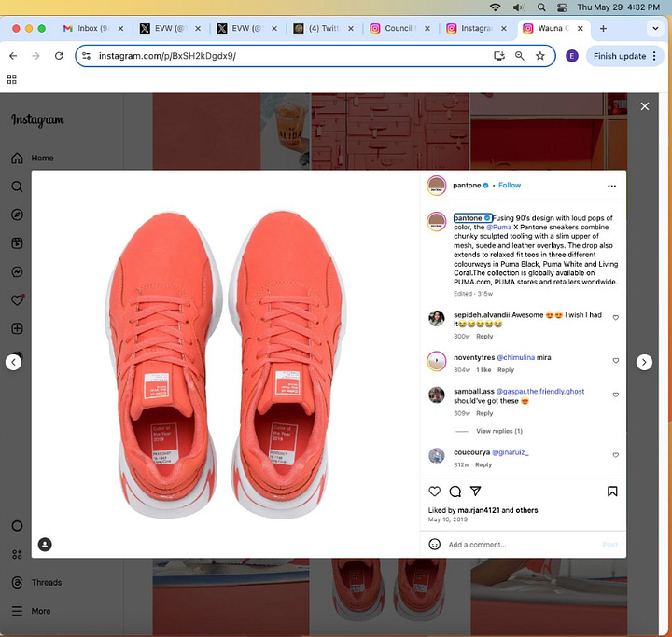Reply to noventytres's comment

[x=505, y=369]
